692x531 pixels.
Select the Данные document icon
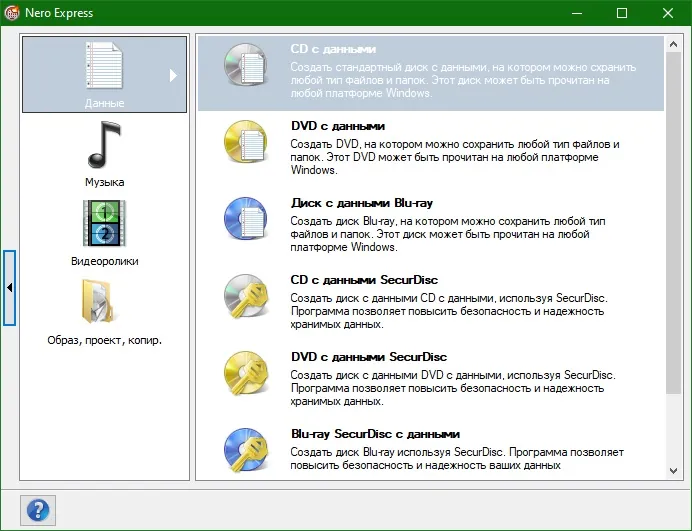[105, 65]
